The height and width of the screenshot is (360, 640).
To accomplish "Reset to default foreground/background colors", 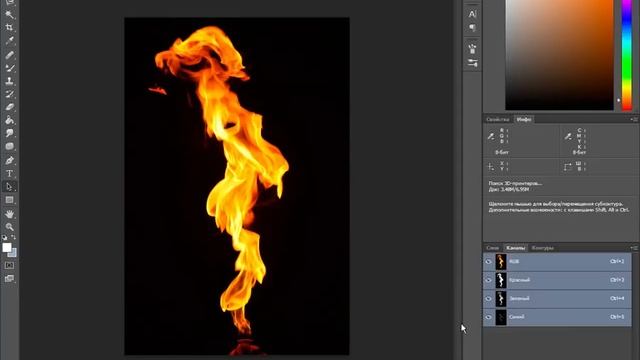I will tap(4, 237).
